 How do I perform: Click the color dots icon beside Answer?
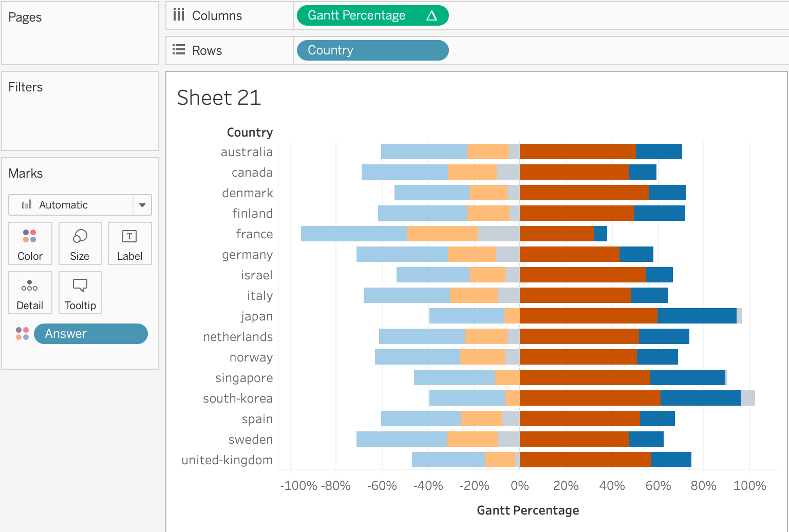pyautogui.click(x=22, y=334)
